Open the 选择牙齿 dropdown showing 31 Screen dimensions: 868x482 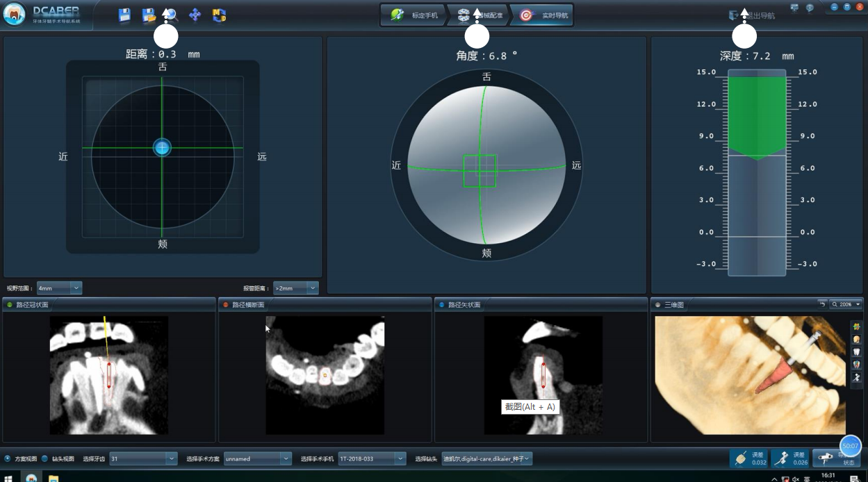[x=143, y=458]
